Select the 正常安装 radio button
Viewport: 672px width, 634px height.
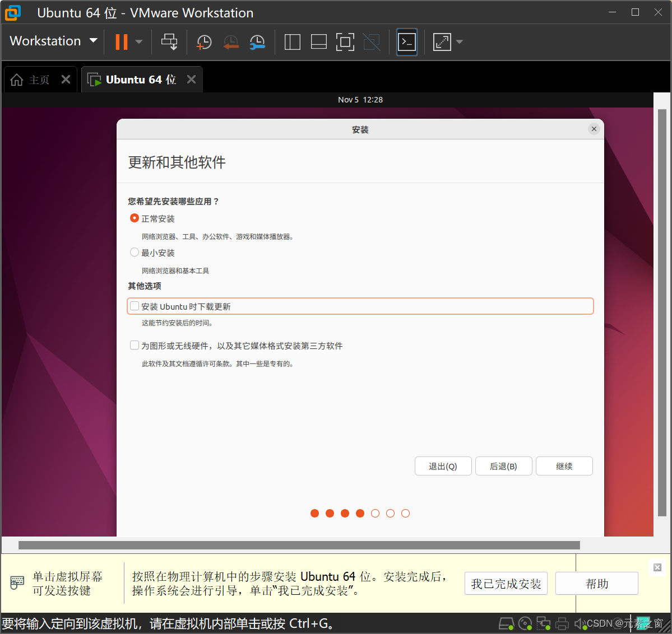pos(134,218)
